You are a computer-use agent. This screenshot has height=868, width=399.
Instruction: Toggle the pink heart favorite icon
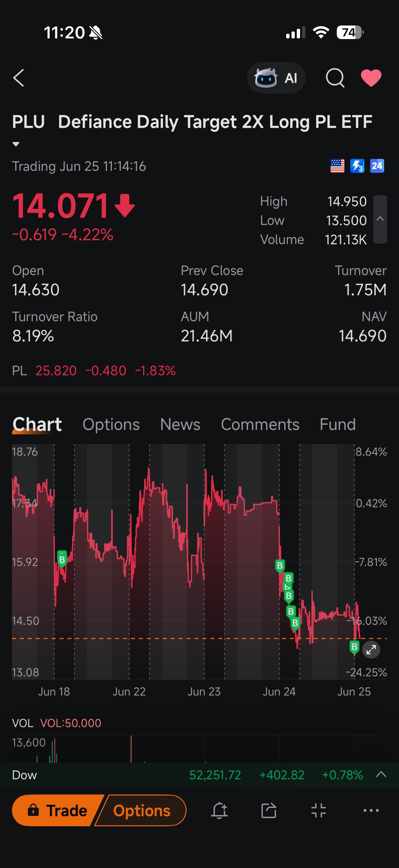[x=371, y=78]
